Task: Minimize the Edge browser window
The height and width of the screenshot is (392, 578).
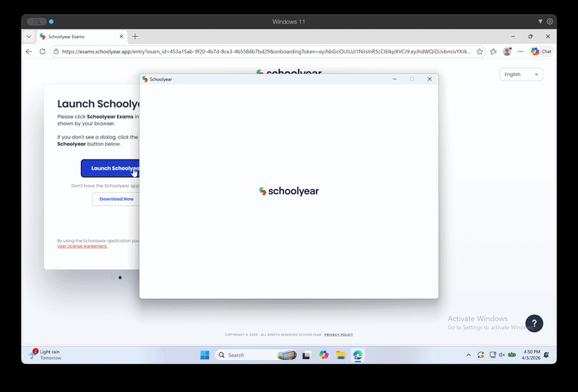Action: point(513,37)
